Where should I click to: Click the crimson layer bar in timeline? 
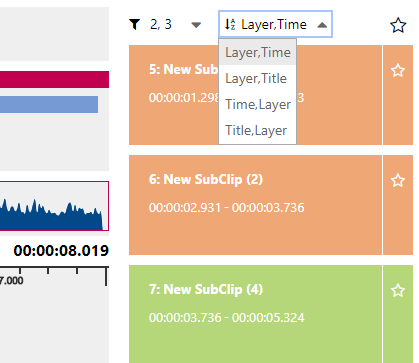pyautogui.click(x=54, y=79)
